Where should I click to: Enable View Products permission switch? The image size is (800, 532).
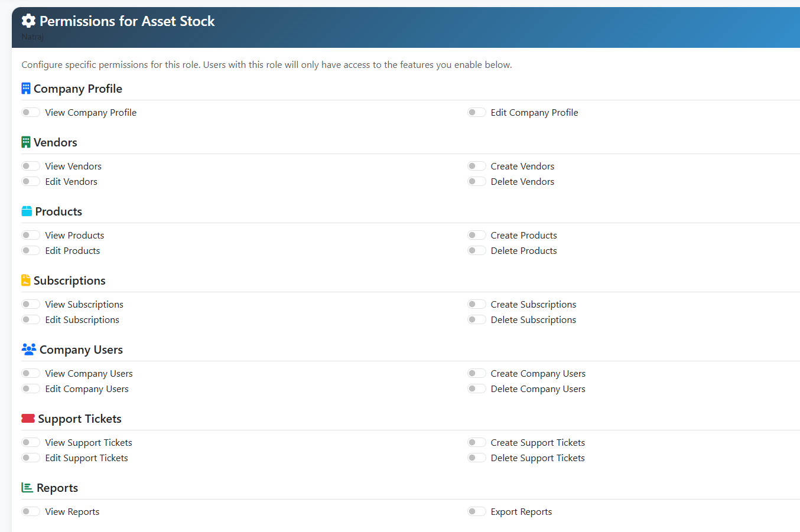click(x=31, y=235)
